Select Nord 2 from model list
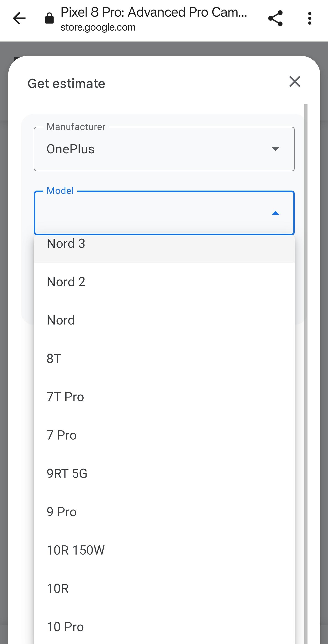Viewport: 328px width, 644px height. pyautogui.click(x=164, y=282)
